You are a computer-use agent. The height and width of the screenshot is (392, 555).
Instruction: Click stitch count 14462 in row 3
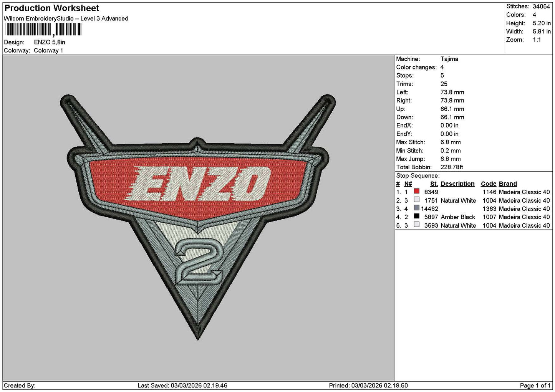point(429,209)
